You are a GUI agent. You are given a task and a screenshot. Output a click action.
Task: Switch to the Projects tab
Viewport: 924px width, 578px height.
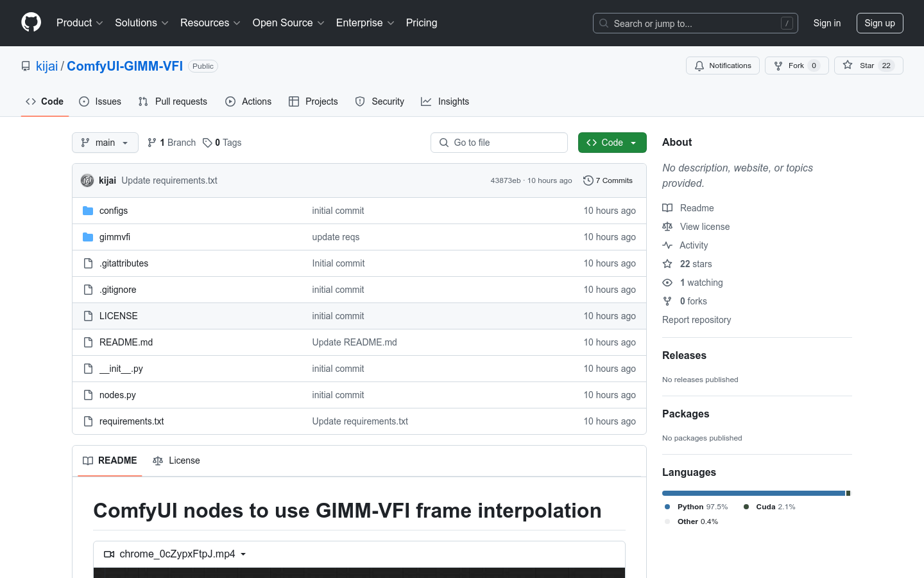tap(313, 101)
